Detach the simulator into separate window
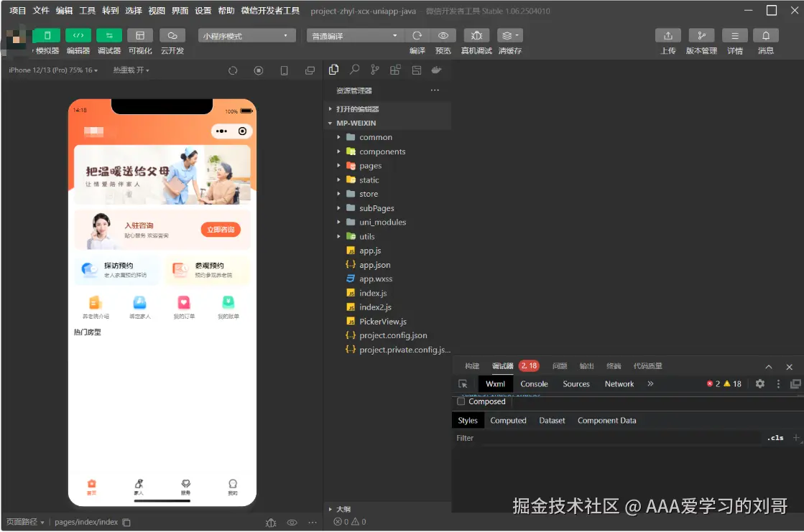The height and width of the screenshot is (532, 804). [x=310, y=71]
